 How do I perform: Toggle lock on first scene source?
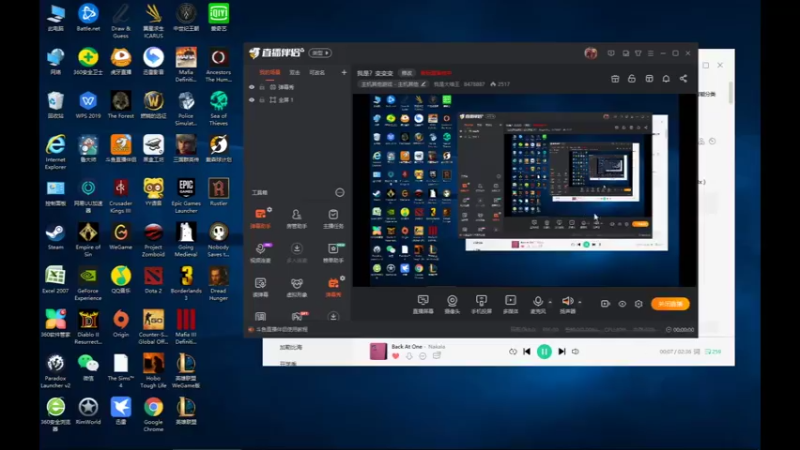[x=262, y=87]
